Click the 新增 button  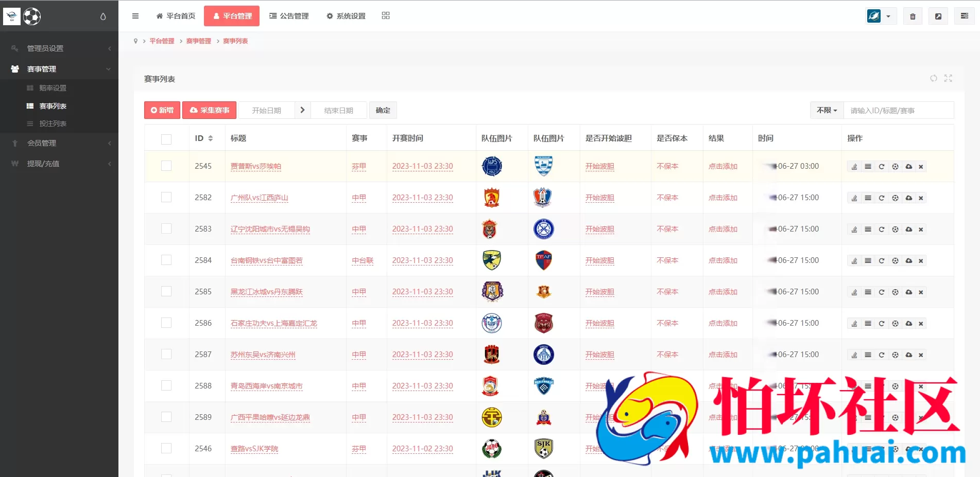point(162,110)
